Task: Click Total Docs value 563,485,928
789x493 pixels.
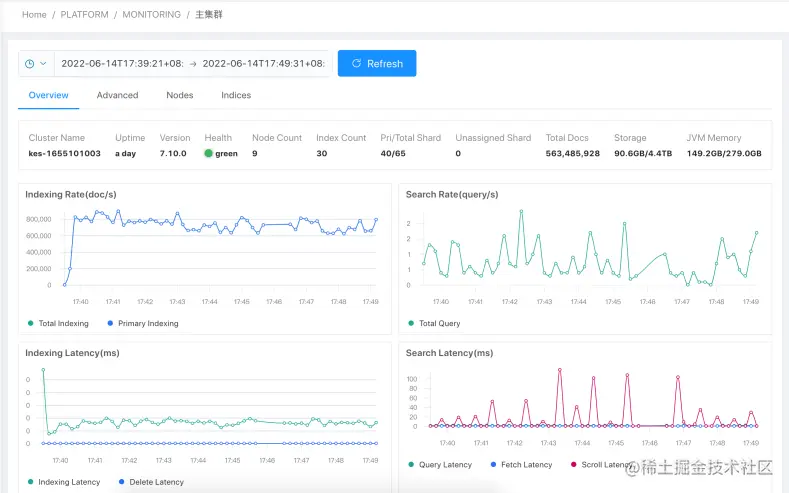Action: point(573,153)
